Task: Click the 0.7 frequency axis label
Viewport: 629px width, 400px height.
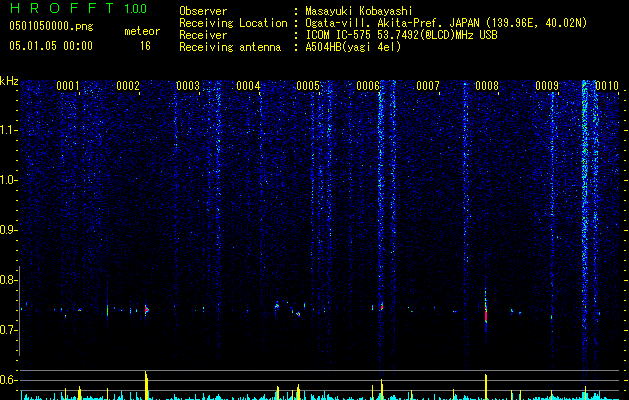Action: [x=8, y=330]
